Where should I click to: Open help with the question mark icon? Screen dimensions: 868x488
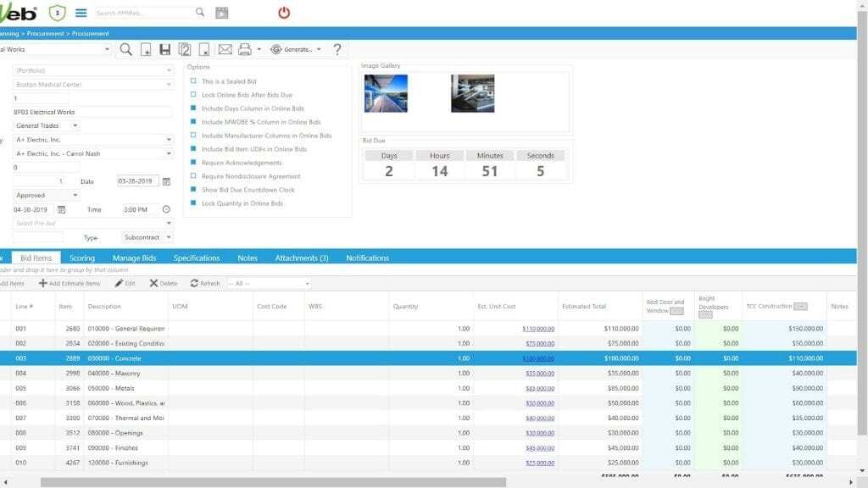tap(337, 49)
